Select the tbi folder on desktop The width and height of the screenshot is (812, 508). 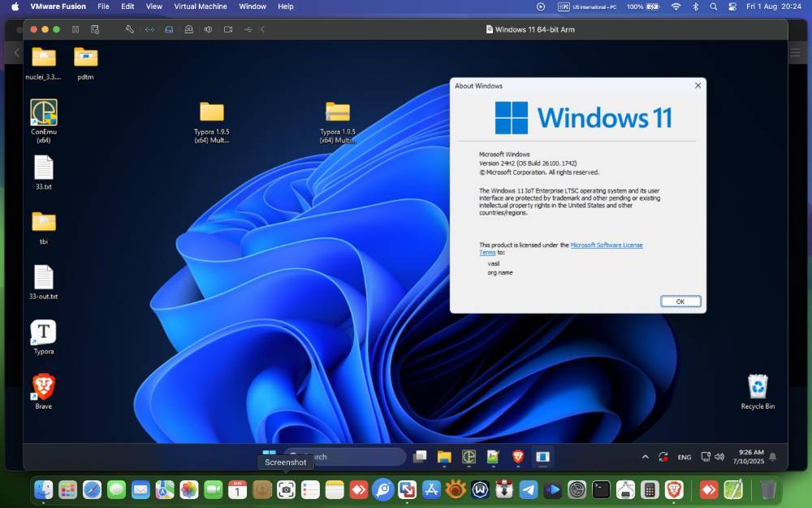[x=44, y=228]
